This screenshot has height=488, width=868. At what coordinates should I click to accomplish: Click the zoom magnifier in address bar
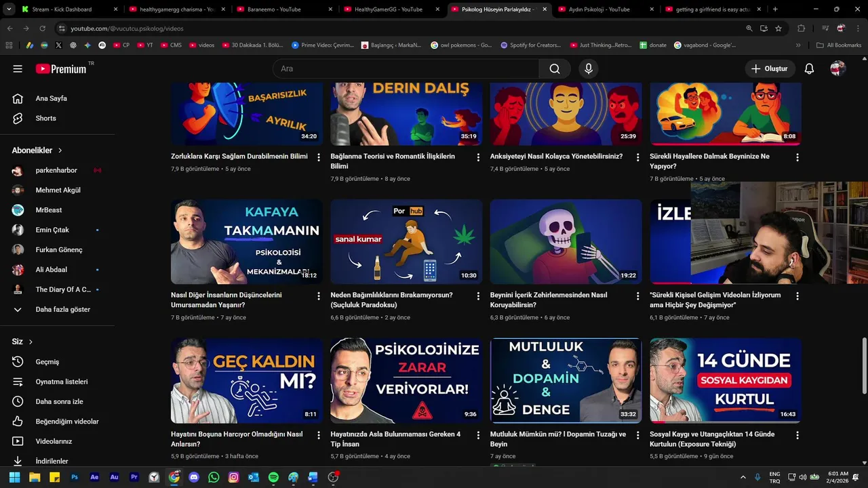click(x=749, y=28)
